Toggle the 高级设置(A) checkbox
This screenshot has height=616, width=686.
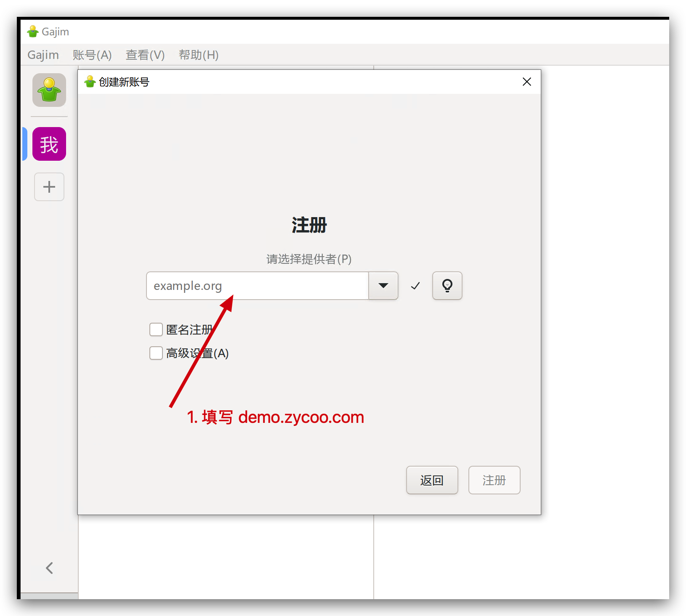pyautogui.click(x=156, y=353)
